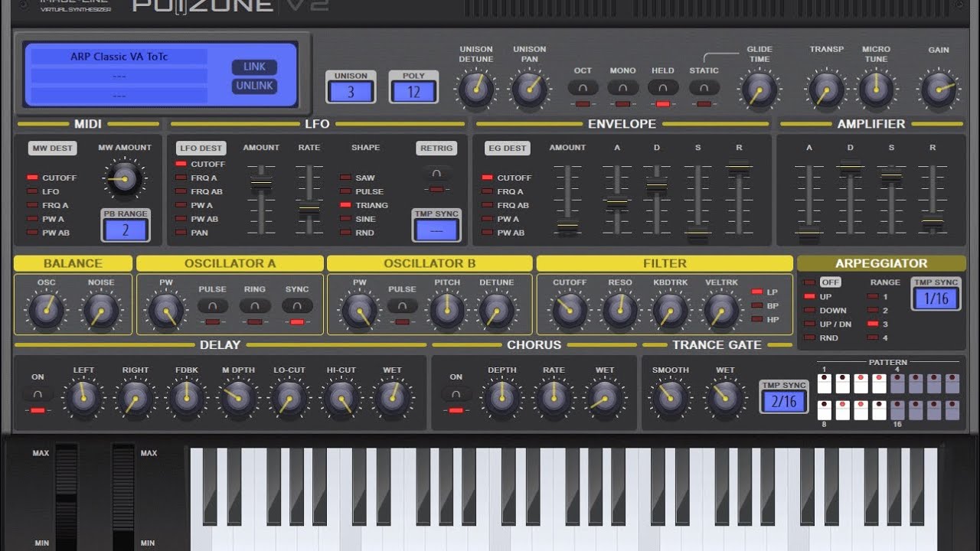Disable Oscillator A Sync switch
980x551 pixels.
297,306
